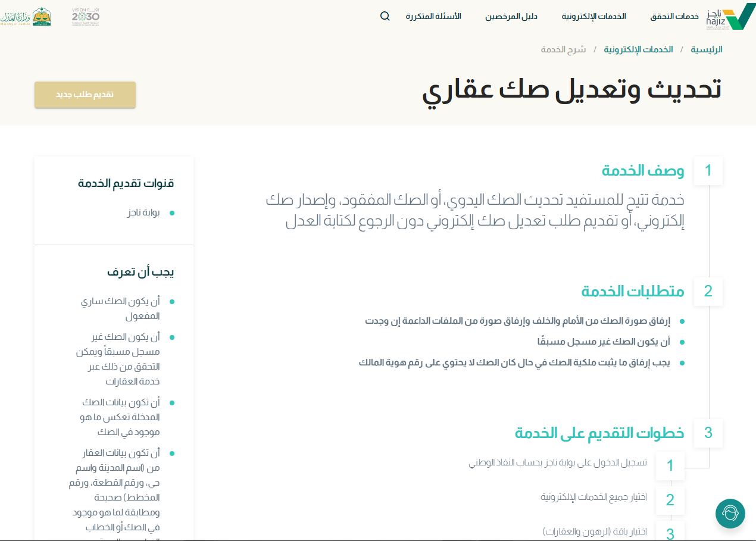Click requirement إرفاق صورة الصك من الأمام والخلف
Screen dimensions: 756x541
[x=517, y=321]
